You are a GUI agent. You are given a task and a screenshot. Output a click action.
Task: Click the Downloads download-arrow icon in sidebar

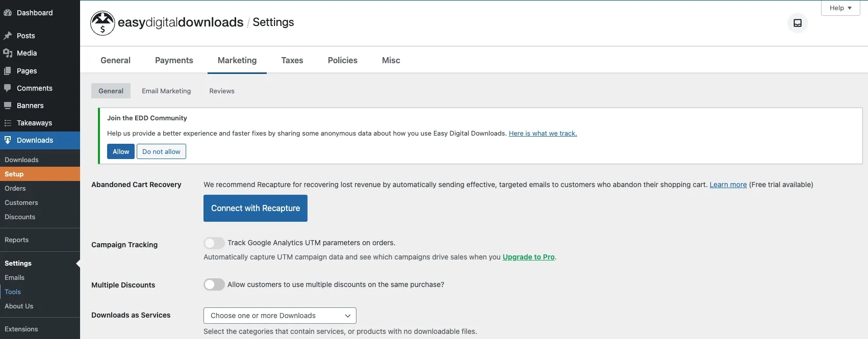[x=8, y=140]
